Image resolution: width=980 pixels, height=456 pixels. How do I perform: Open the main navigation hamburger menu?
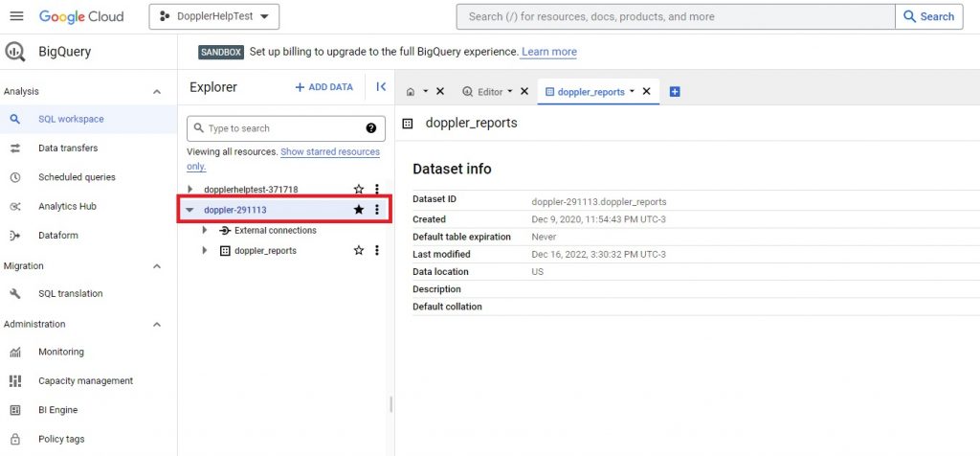coord(17,16)
